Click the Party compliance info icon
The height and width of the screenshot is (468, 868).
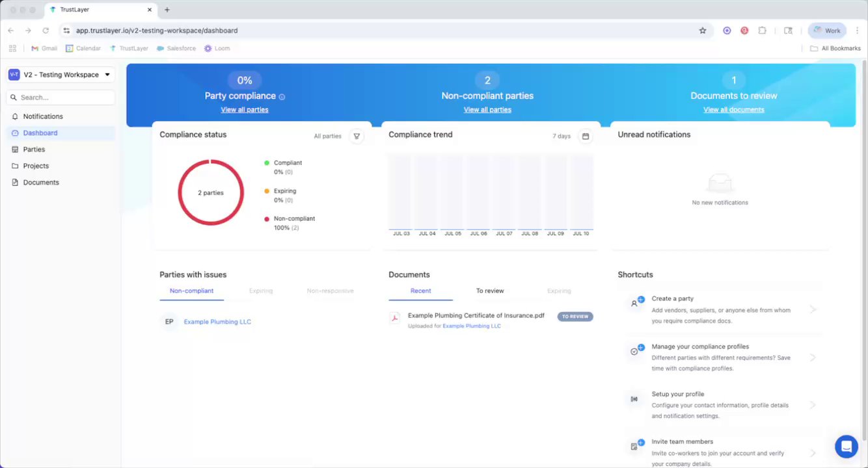[282, 97]
